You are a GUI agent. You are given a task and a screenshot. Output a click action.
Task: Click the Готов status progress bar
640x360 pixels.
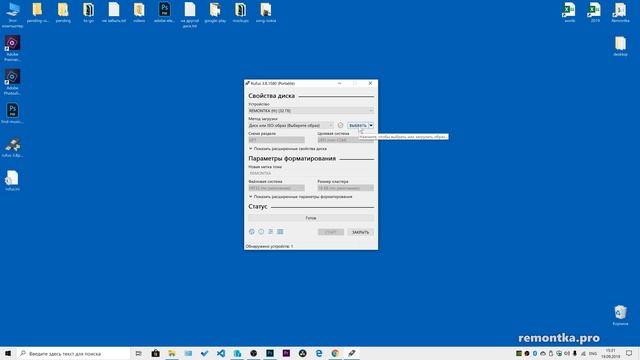pyautogui.click(x=311, y=218)
